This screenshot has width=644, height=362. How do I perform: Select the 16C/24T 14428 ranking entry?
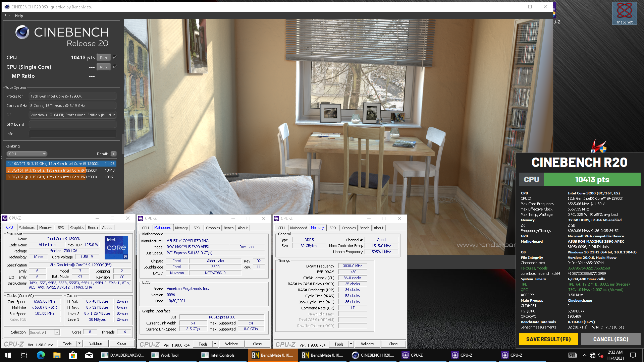(x=61, y=164)
